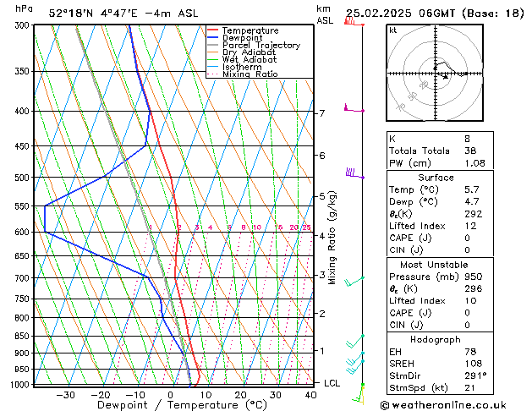The width and height of the screenshot is (532, 411).
Task: Click the StmDir value 291°
Action: (x=475, y=375)
